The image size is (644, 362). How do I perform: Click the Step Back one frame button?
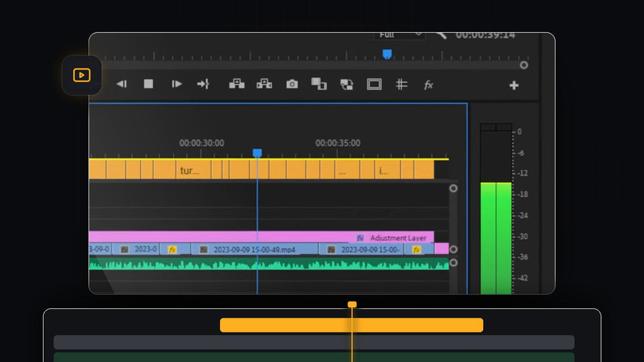[121, 84]
